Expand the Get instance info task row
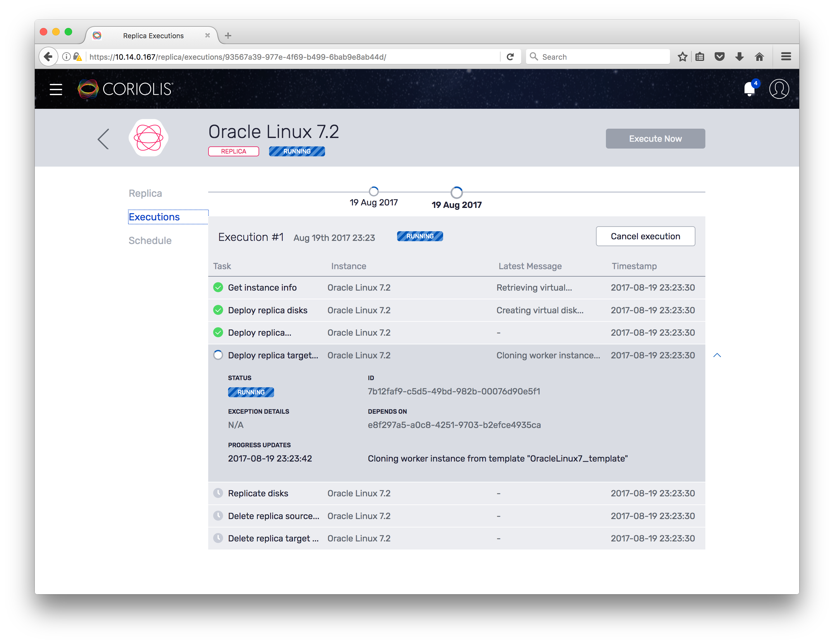This screenshot has width=834, height=644. (456, 287)
